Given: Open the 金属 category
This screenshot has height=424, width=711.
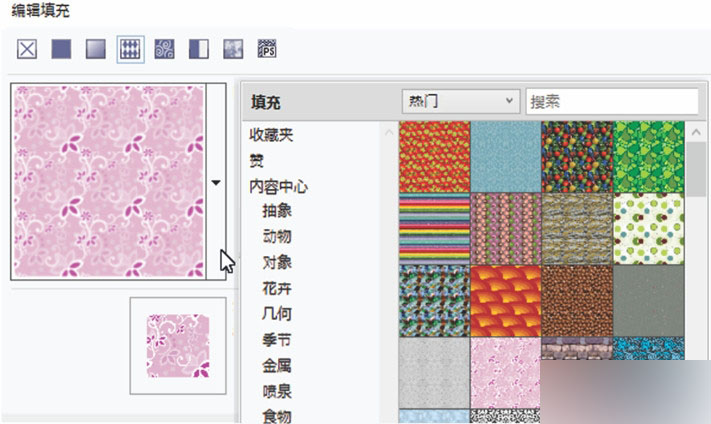Looking at the screenshot, I should (x=277, y=366).
